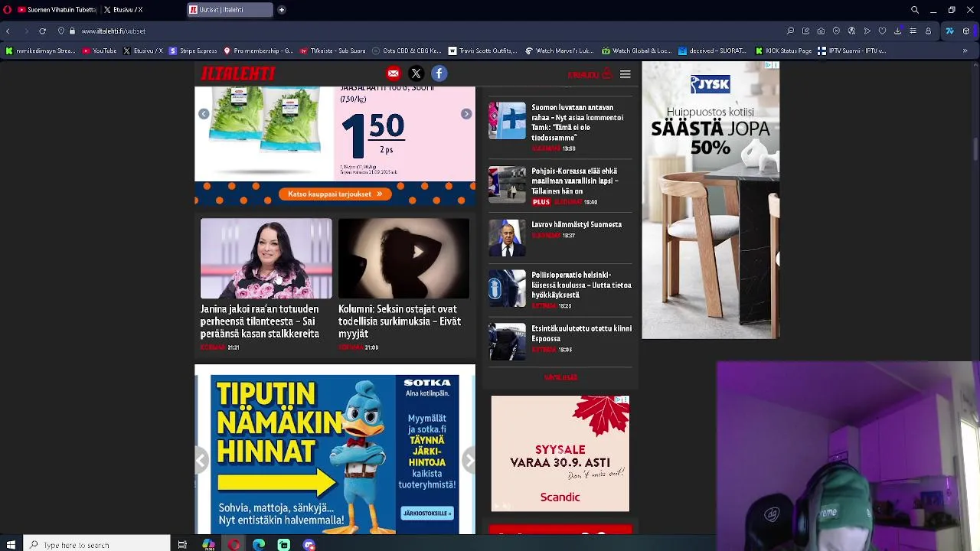Open JYSK Säästä jopa 50% ad
The width and height of the screenshot is (980, 551).
point(710,201)
